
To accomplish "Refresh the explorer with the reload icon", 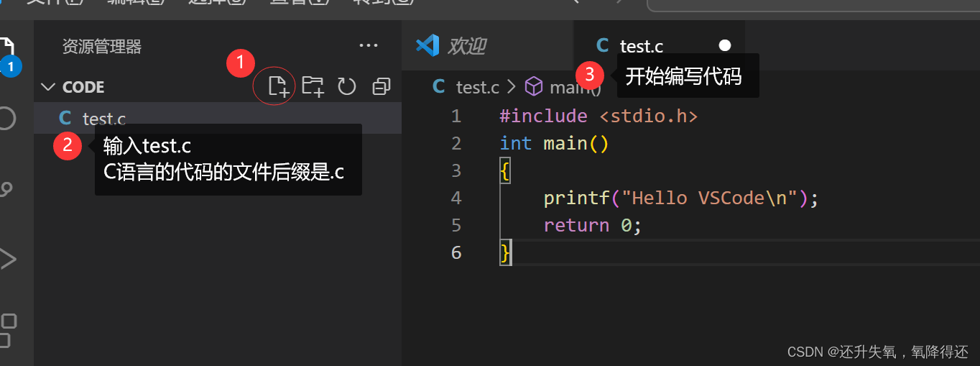I will click(x=347, y=87).
